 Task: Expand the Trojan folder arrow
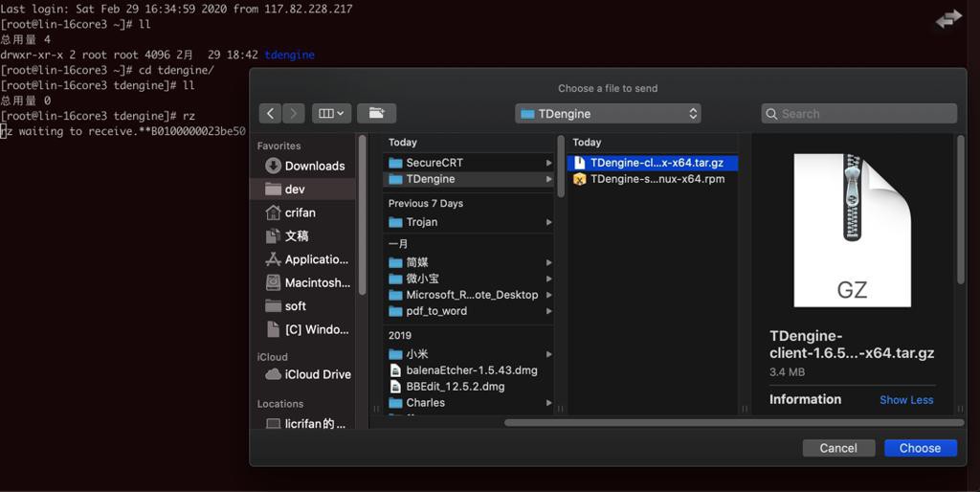(x=548, y=222)
